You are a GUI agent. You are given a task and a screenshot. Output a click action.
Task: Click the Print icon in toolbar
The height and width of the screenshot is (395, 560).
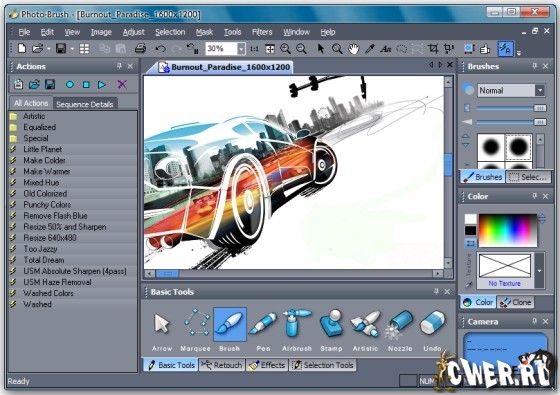point(140,48)
